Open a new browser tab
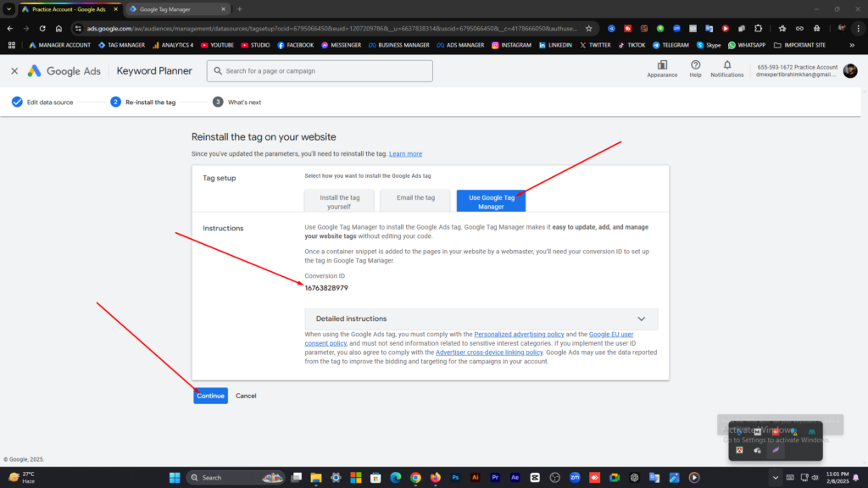The image size is (868, 488). coord(240,8)
